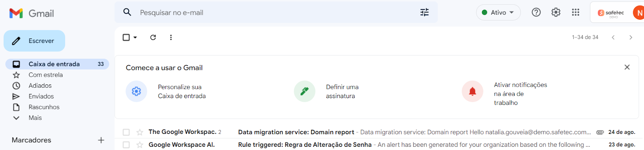Open Gmail settings gear
644x150 pixels.
pos(556,12)
